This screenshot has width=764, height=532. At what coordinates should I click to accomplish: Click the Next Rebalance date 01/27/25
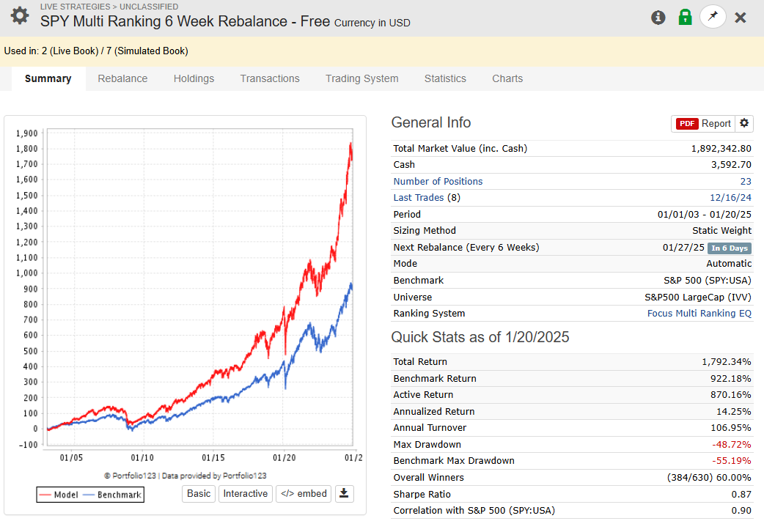point(683,248)
